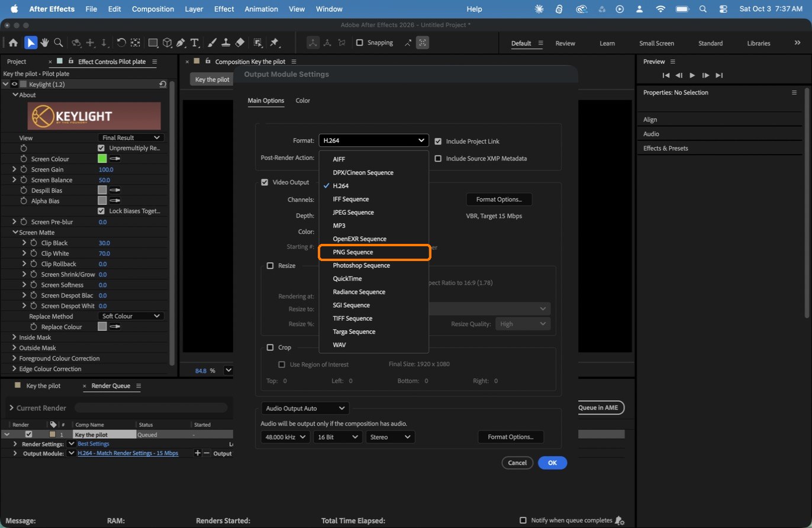Add an output module with plus icon
812x528 pixels.
click(198, 453)
